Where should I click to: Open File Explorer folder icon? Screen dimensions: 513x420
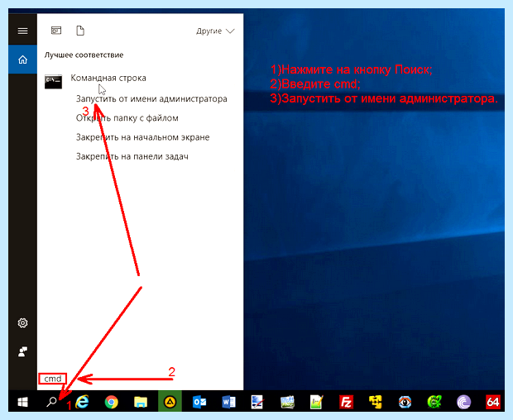tap(141, 402)
